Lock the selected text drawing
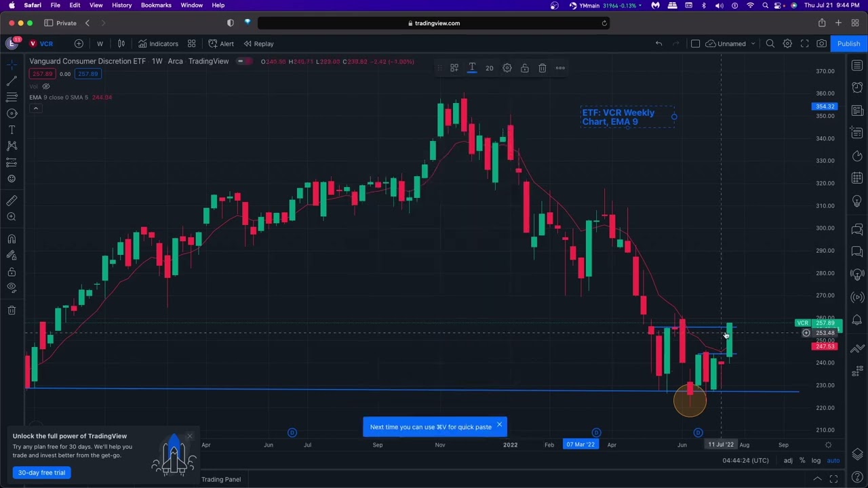Image resolution: width=868 pixels, height=488 pixels. pos(525,68)
